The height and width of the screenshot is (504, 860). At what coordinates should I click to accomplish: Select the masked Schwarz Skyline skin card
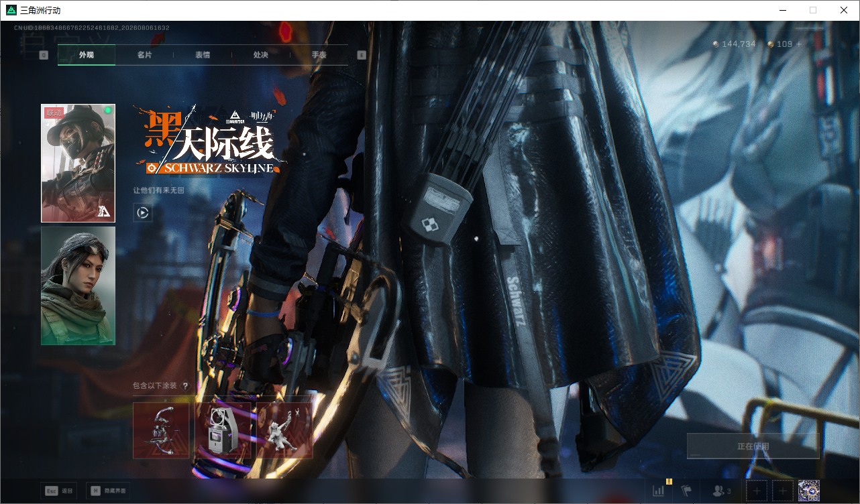pyautogui.click(x=78, y=163)
